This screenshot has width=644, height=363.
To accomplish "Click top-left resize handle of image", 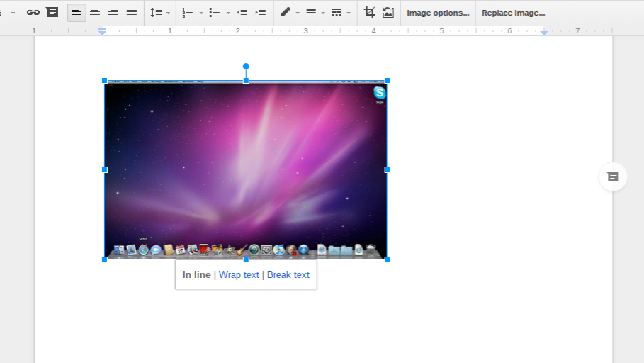I will [104, 81].
